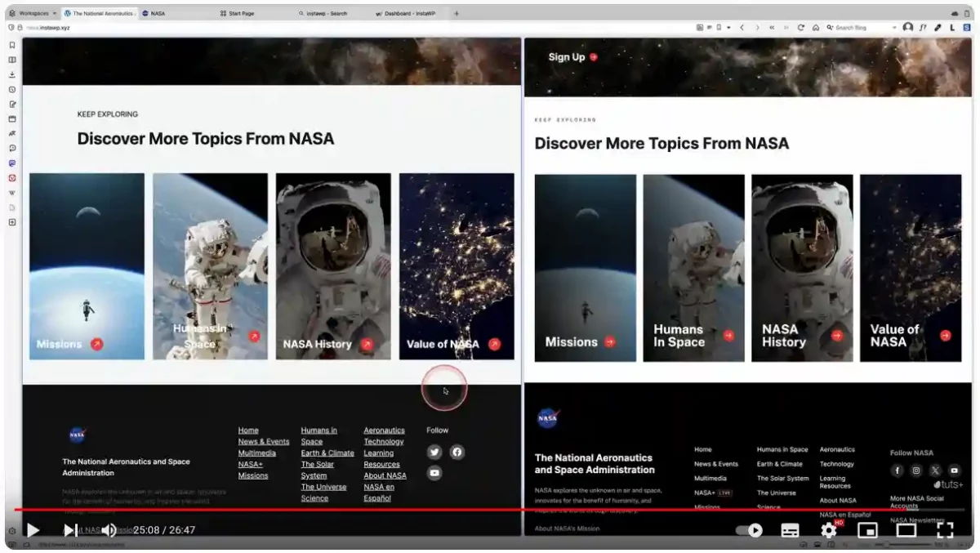980x553 pixels.
Task: Expand the dropdown next to the Search Bing field
Action: 896,26
